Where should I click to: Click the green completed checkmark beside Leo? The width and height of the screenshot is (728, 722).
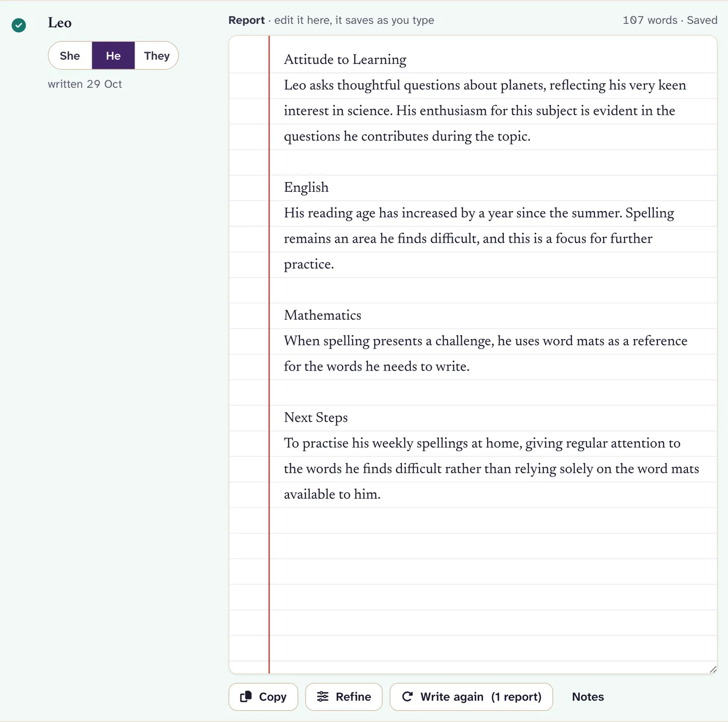[x=19, y=25]
